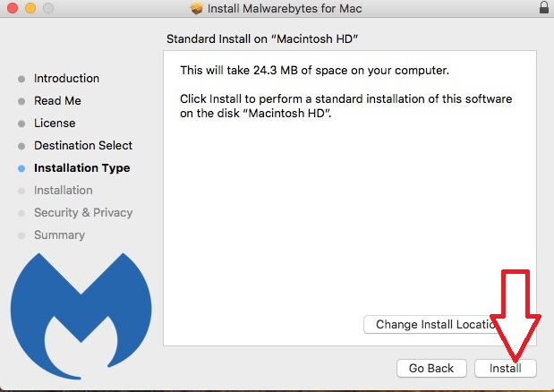
Task: Select the License step
Action: (x=55, y=123)
